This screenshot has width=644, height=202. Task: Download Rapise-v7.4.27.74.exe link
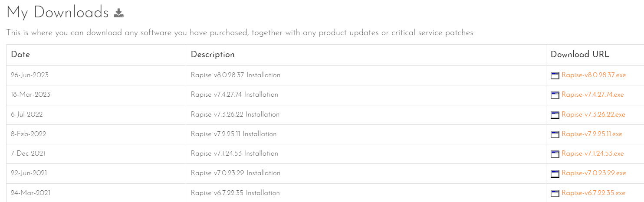tap(592, 94)
